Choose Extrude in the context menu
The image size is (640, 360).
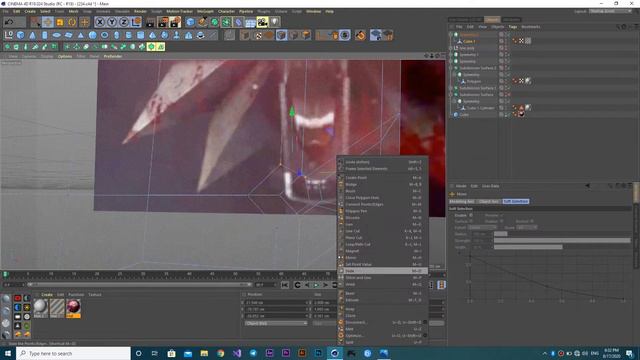383,300
